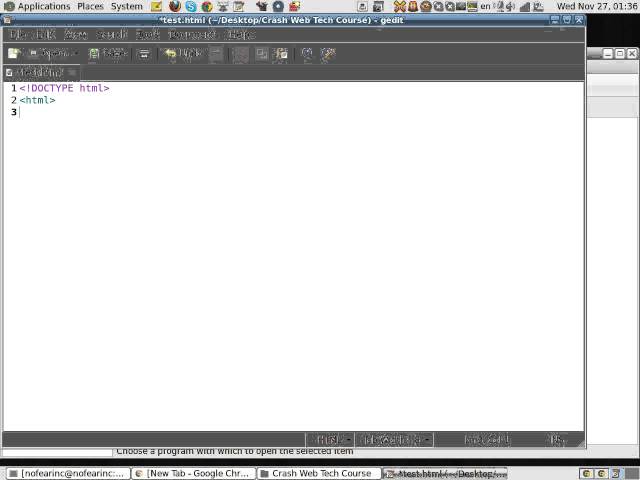Open the Edit menu in gedit
The image size is (640, 480).
(x=45, y=34)
